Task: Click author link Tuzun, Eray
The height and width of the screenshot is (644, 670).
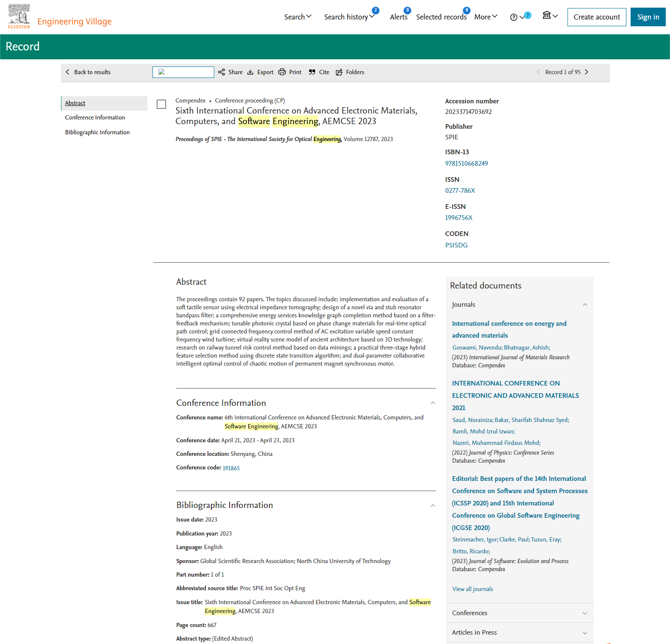Action: click(x=545, y=539)
